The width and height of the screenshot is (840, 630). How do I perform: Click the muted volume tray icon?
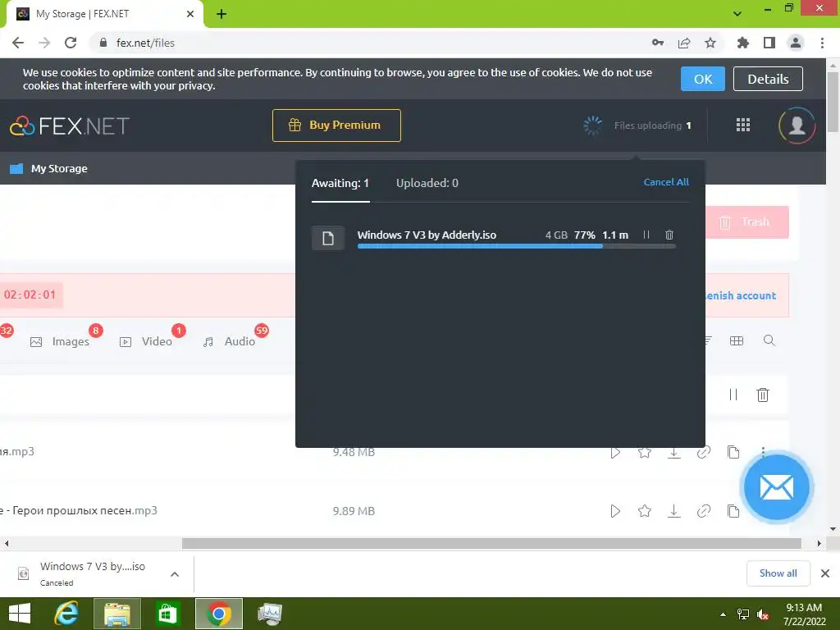pyautogui.click(x=764, y=614)
